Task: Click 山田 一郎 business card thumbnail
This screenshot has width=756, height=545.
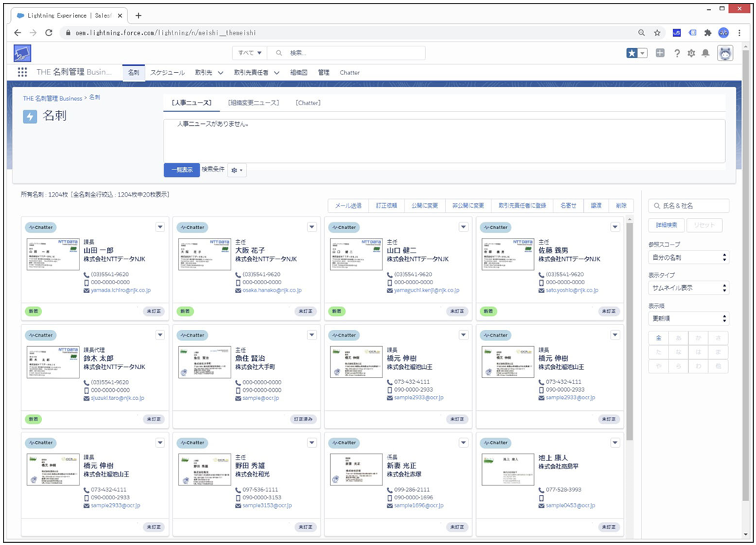Action: coord(53,254)
